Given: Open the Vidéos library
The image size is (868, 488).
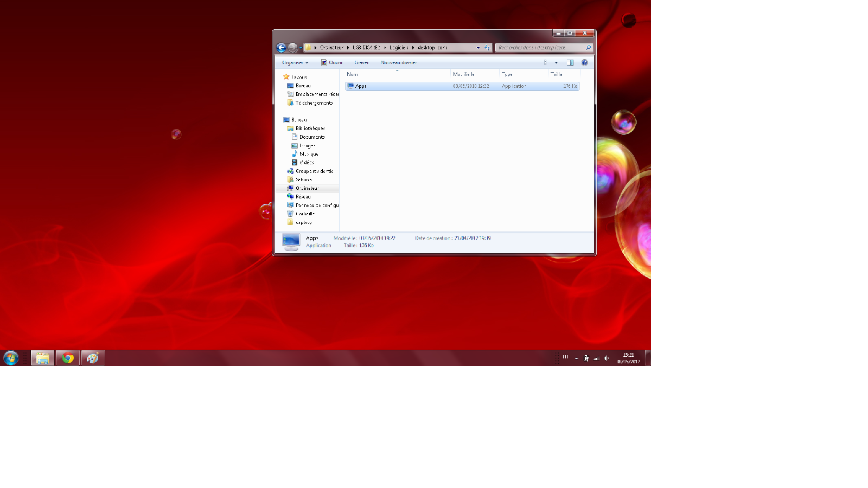Looking at the screenshot, I should tap(303, 163).
